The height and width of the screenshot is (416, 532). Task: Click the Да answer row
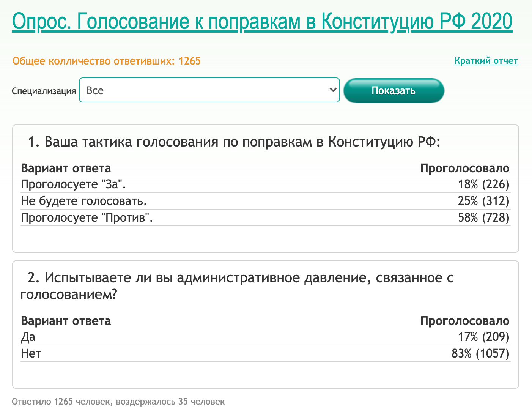[266, 337]
